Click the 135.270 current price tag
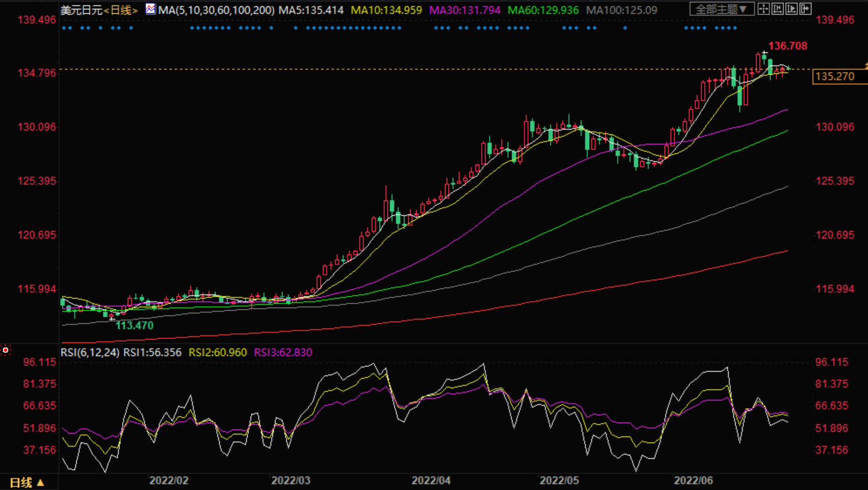The width and height of the screenshot is (868, 490). (x=840, y=76)
